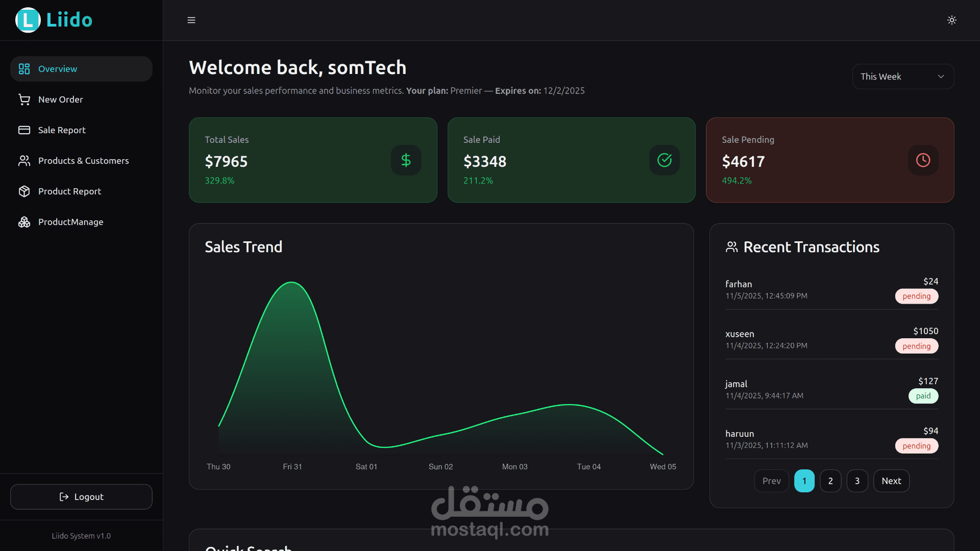Click the checkmark icon on Sale Paid card
This screenshot has width=980, height=551.
pos(664,160)
